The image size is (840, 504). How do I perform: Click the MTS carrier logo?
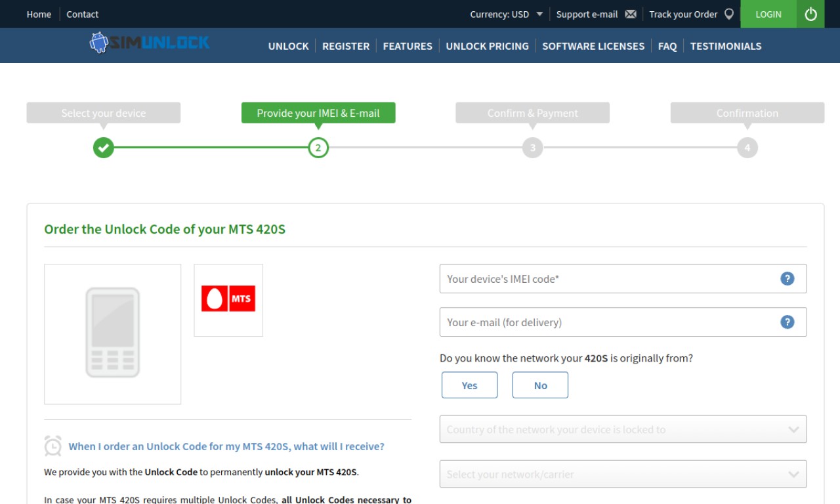228,300
